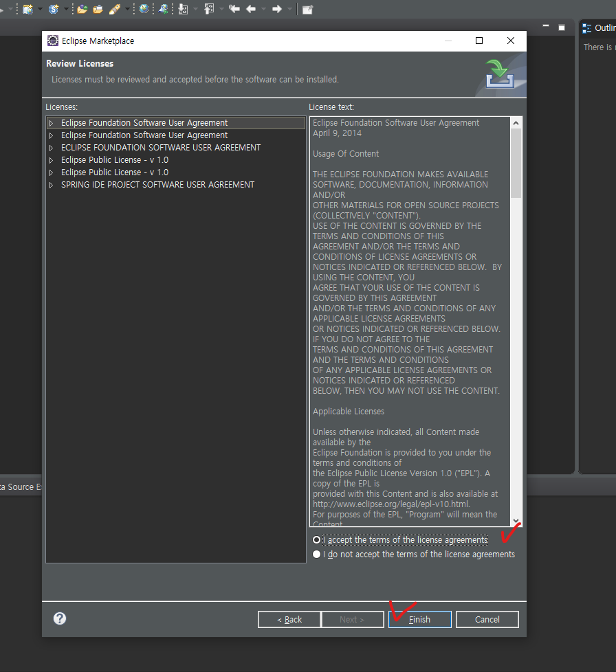Click the epl-v10.html URL in license text
Image resolution: width=616 pixels, height=672 pixels.
391,504
